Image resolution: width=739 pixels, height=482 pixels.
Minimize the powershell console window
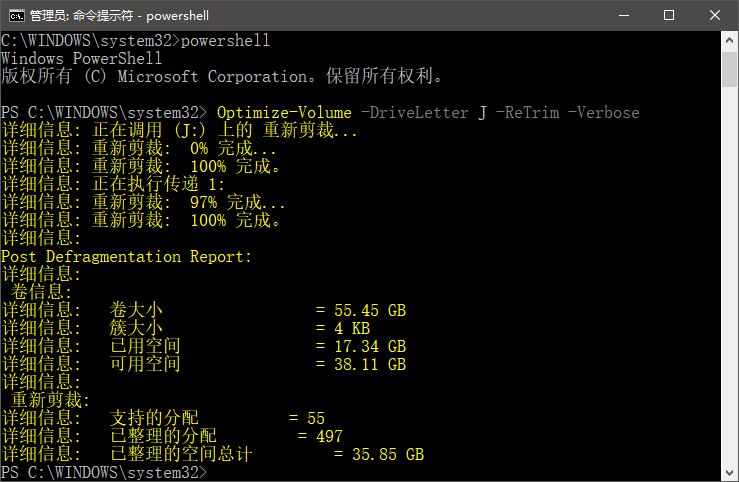click(624, 15)
